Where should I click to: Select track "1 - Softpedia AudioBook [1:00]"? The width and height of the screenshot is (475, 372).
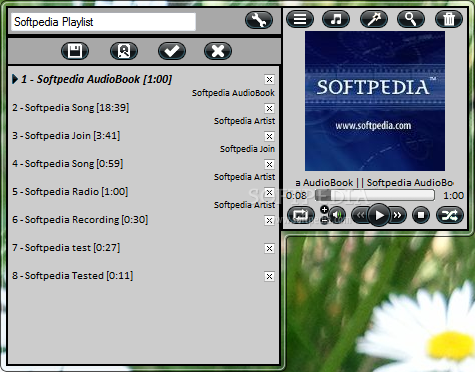click(x=96, y=79)
